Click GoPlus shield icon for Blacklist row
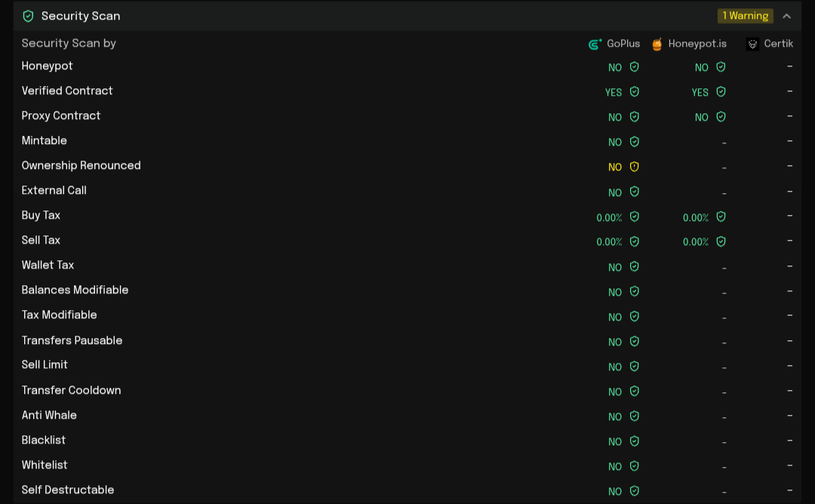The width and height of the screenshot is (815, 504). (x=635, y=441)
